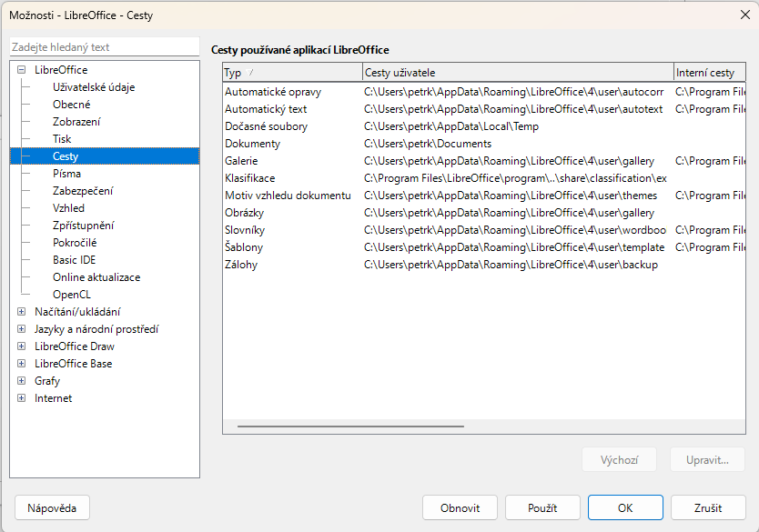Focus the Zadejte hledaný text search field
This screenshot has height=532, width=759.
(x=105, y=47)
